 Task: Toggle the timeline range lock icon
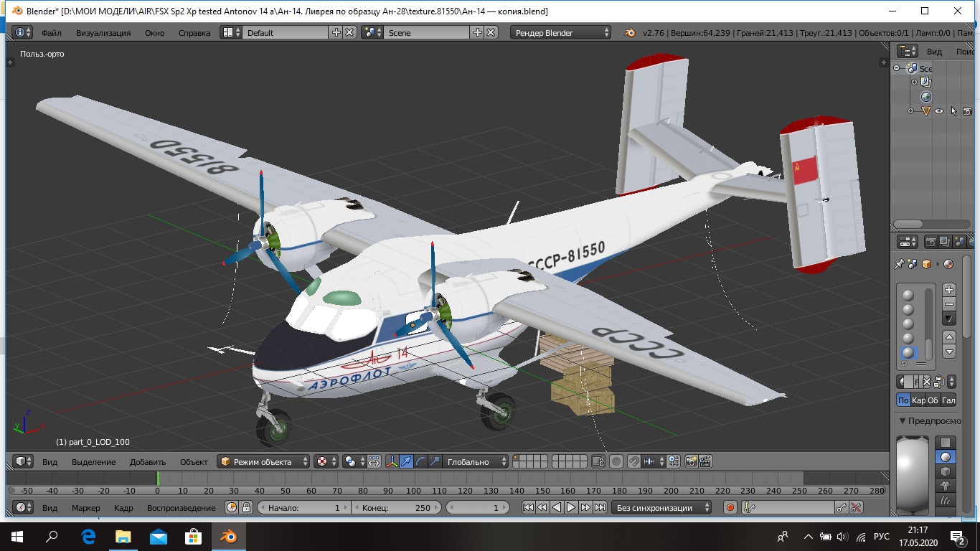[x=246, y=507]
